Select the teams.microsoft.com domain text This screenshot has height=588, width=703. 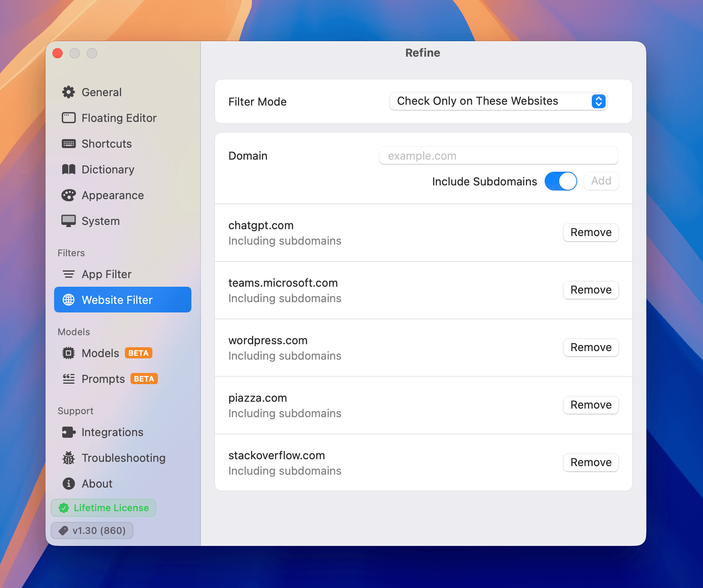pos(283,283)
